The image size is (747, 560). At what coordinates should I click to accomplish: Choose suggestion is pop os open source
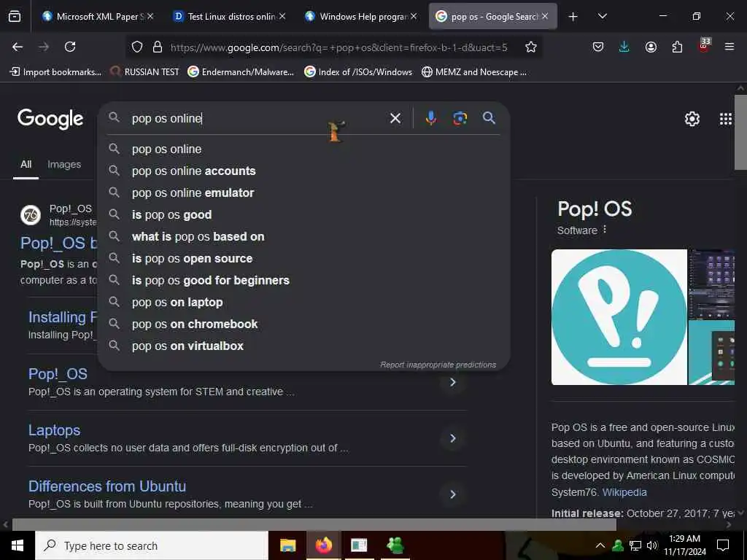tap(303, 259)
